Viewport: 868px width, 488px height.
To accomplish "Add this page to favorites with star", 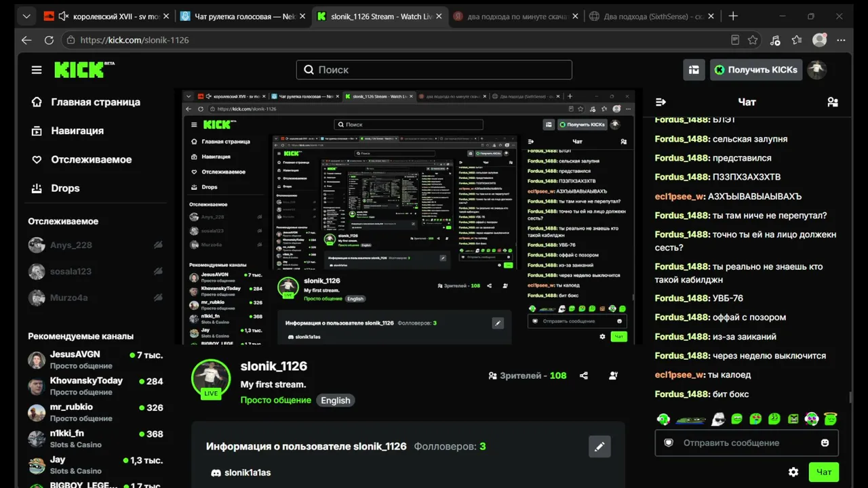I will (753, 40).
